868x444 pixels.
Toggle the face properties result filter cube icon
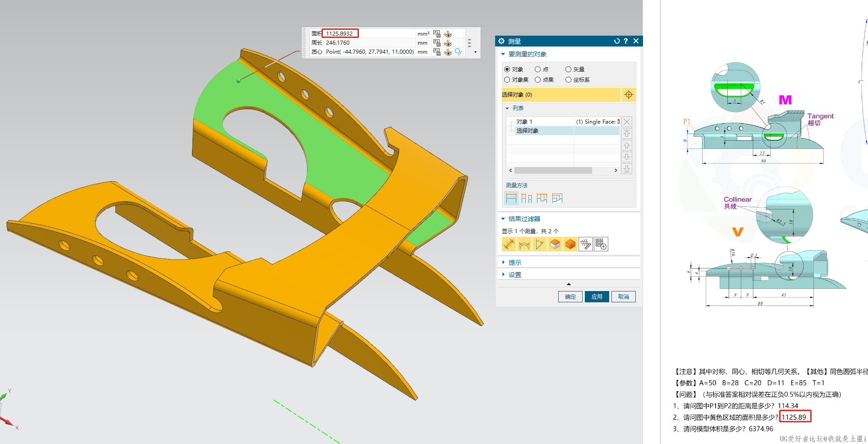coord(555,244)
